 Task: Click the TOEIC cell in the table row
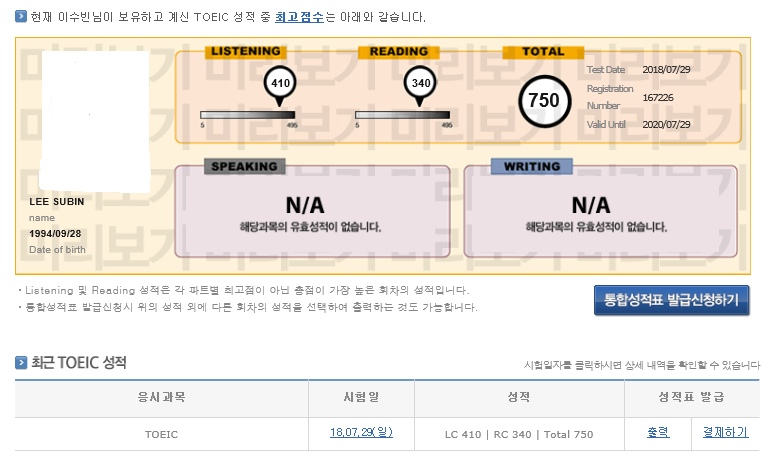(x=162, y=435)
